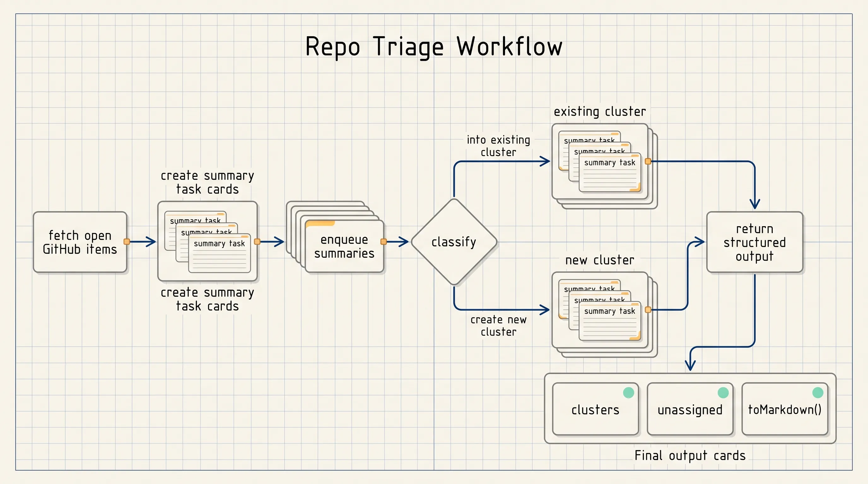868x484 pixels.
Task: Click the 'Final output cards' caption
Action: click(690, 455)
